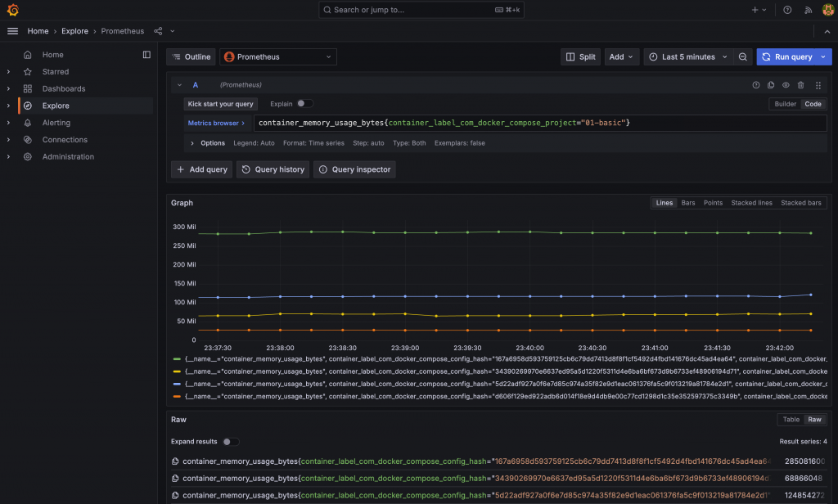Delete query A with the trash icon

[801, 85]
